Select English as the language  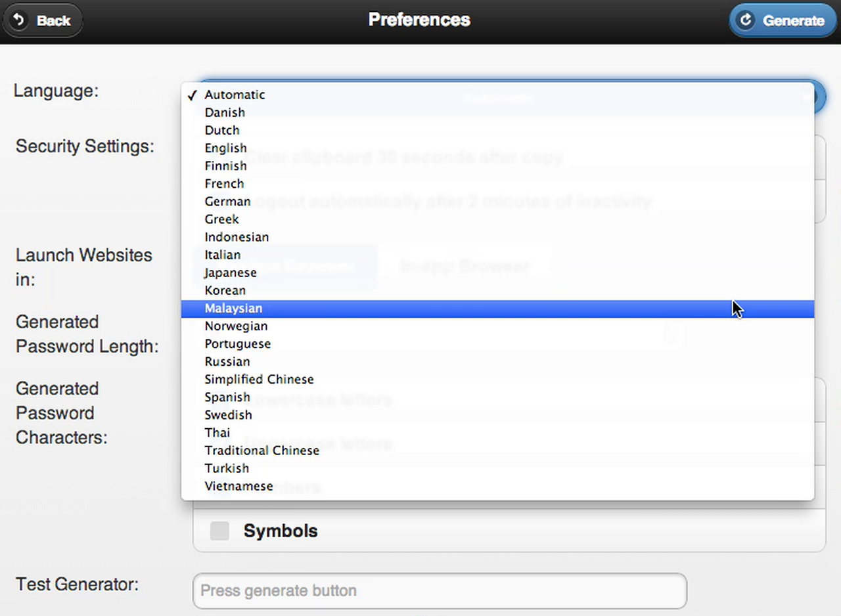pos(225,148)
